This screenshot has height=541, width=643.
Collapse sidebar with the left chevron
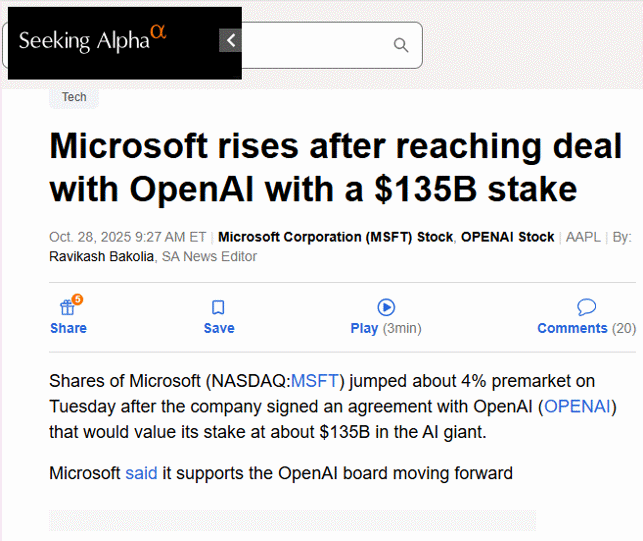click(x=231, y=41)
